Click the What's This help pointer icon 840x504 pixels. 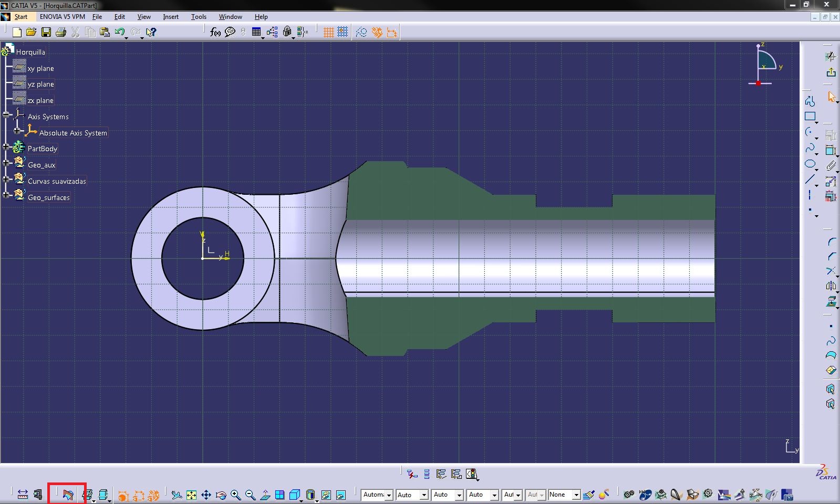coord(151,33)
